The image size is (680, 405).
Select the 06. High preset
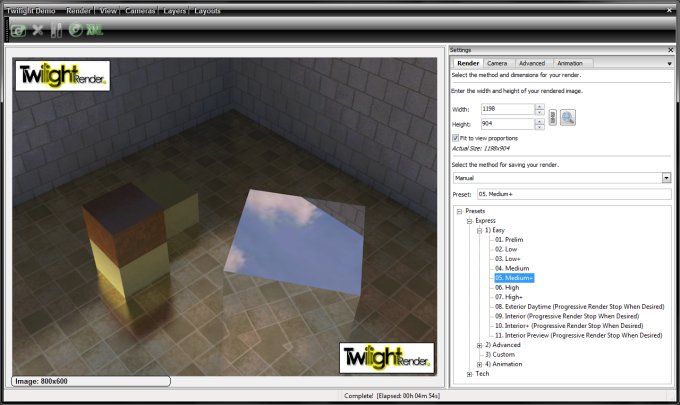click(508, 287)
